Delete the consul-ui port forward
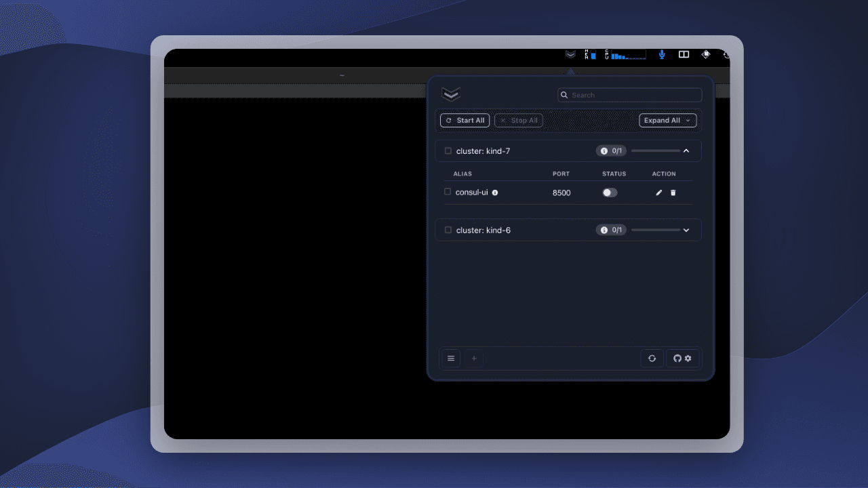The width and height of the screenshot is (868, 488). click(x=673, y=192)
